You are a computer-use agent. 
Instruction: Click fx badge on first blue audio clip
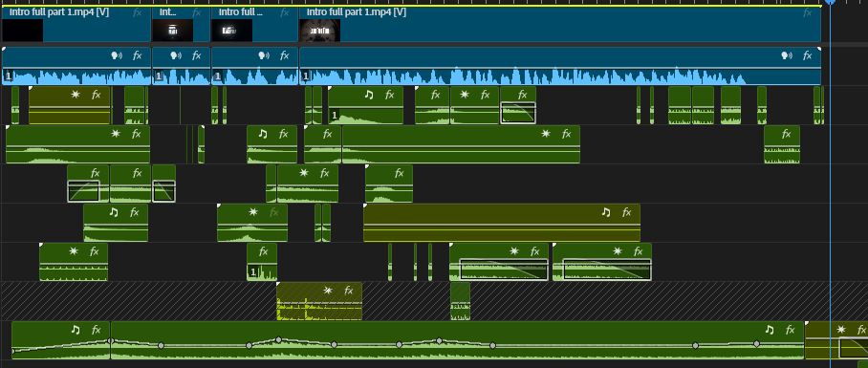tap(138, 55)
